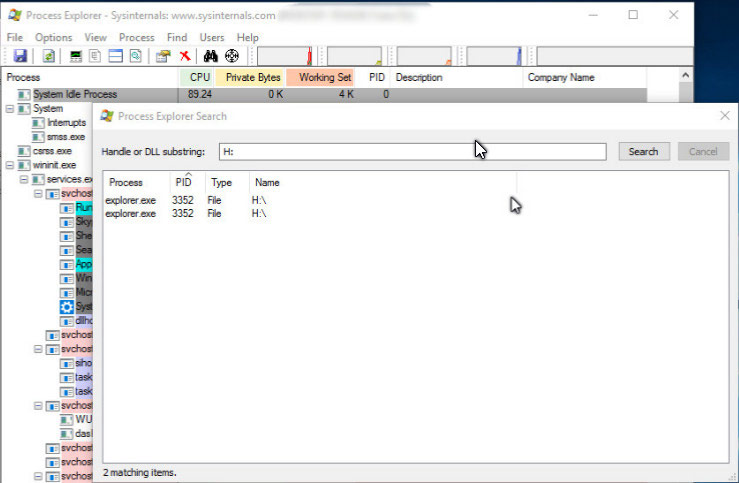Screen dimensions: 739x483
Task: Click the Refresh Now toolbar icon
Action: tap(49, 56)
